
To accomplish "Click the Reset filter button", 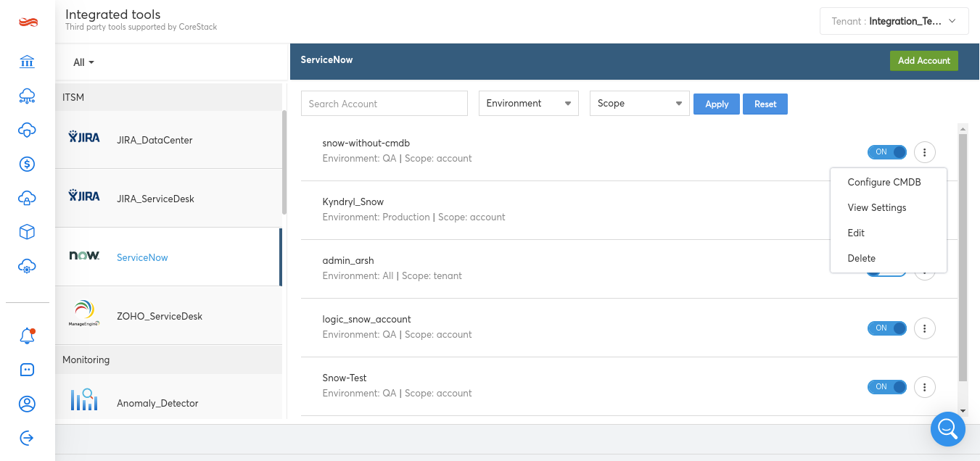I will (765, 104).
